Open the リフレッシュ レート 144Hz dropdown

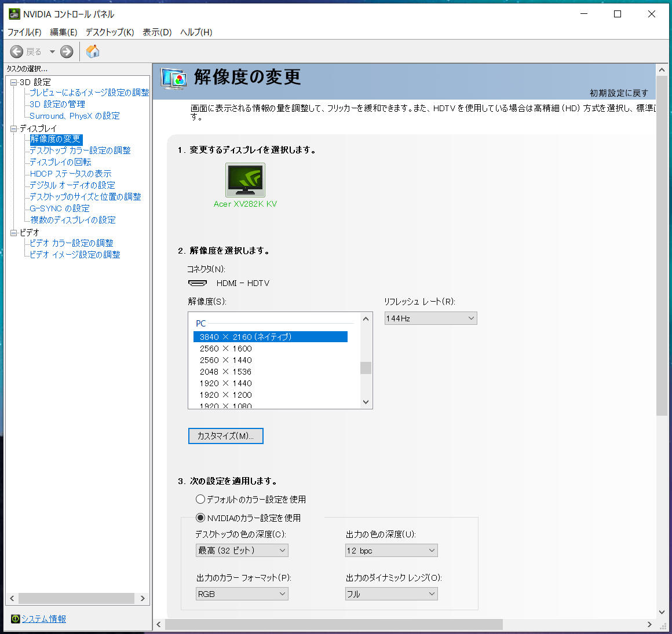pyautogui.click(x=430, y=318)
